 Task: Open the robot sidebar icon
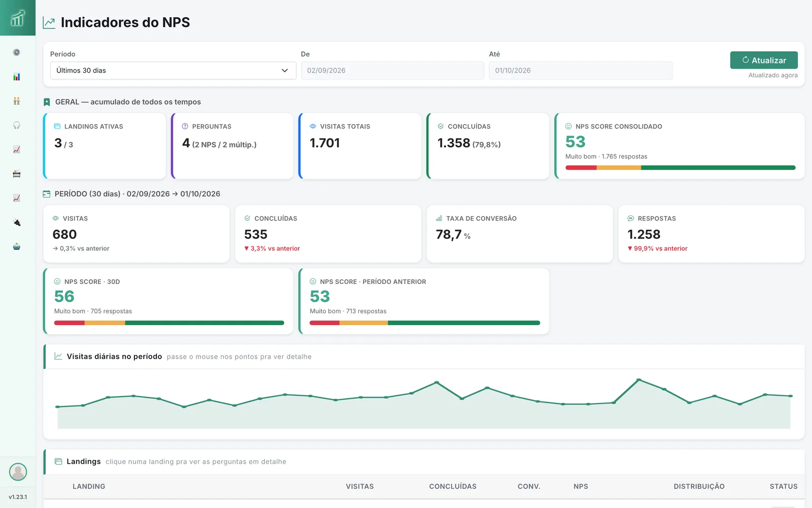(17, 246)
